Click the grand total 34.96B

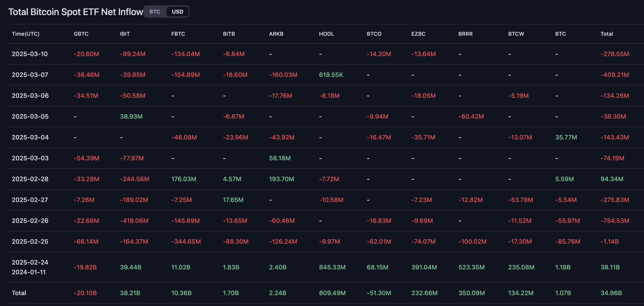pos(611,293)
